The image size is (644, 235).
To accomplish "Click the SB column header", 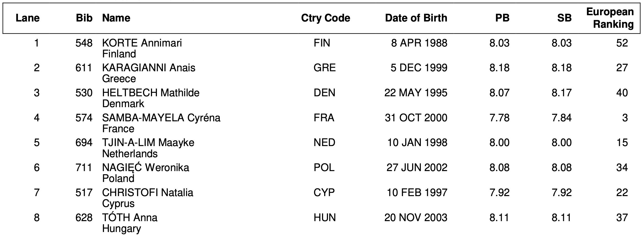I will [564, 18].
